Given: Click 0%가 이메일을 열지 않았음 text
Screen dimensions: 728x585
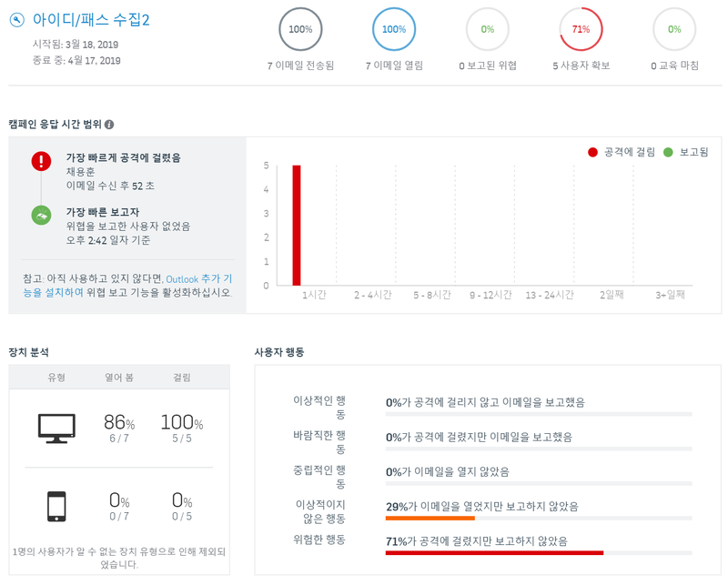Looking at the screenshot, I should [448, 471].
